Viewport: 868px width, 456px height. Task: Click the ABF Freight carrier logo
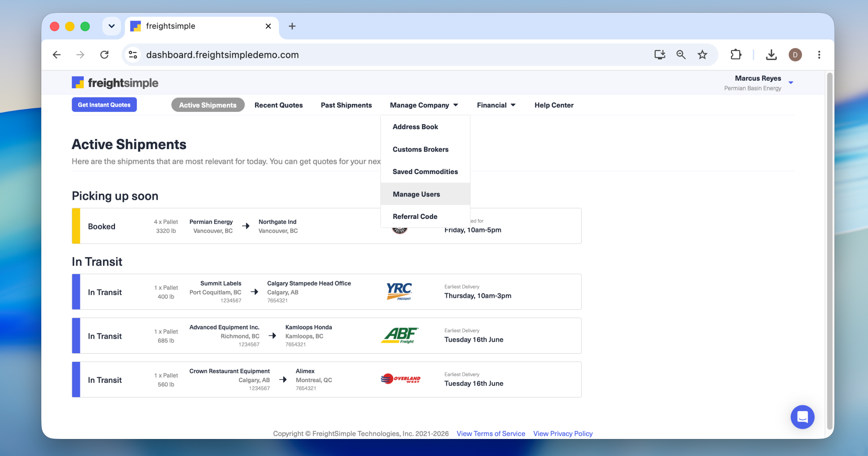click(400, 335)
